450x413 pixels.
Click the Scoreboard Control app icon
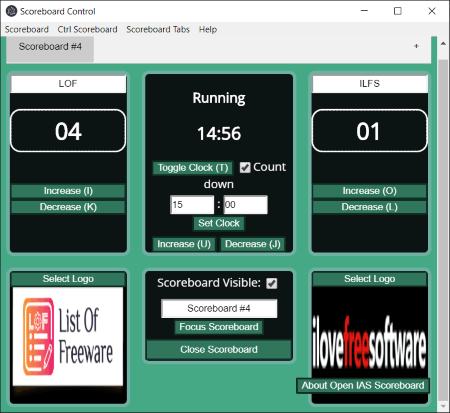(11, 11)
